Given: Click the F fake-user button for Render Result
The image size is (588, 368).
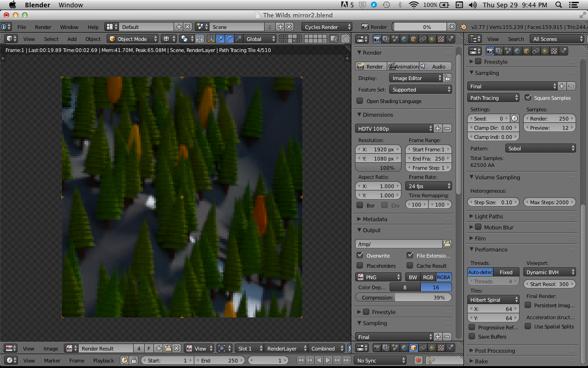Looking at the screenshot, I should pyautogui.click(x=149, y=349).
